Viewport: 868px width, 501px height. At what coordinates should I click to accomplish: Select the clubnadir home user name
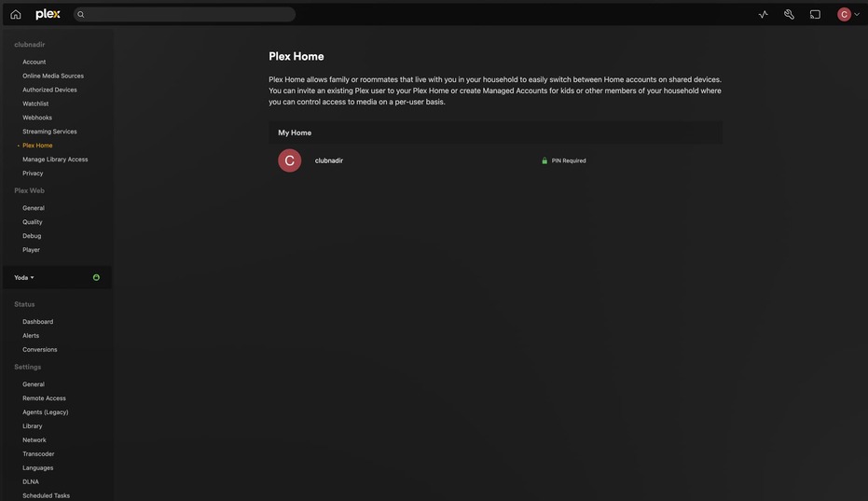tap(329, 160)
